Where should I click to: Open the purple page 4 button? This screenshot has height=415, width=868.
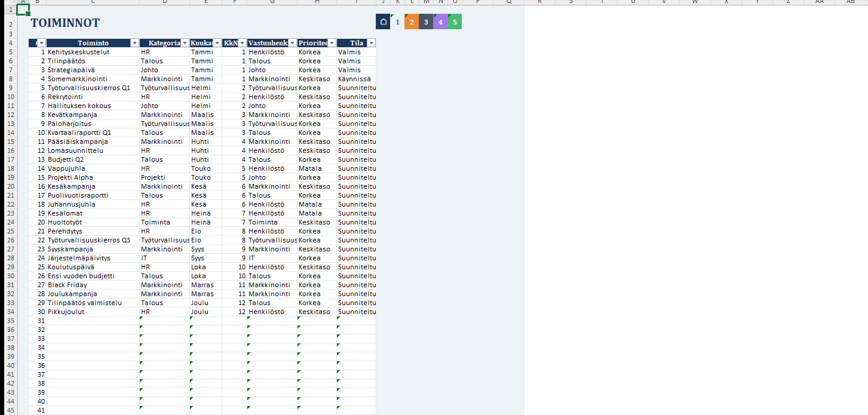point(440,21)
